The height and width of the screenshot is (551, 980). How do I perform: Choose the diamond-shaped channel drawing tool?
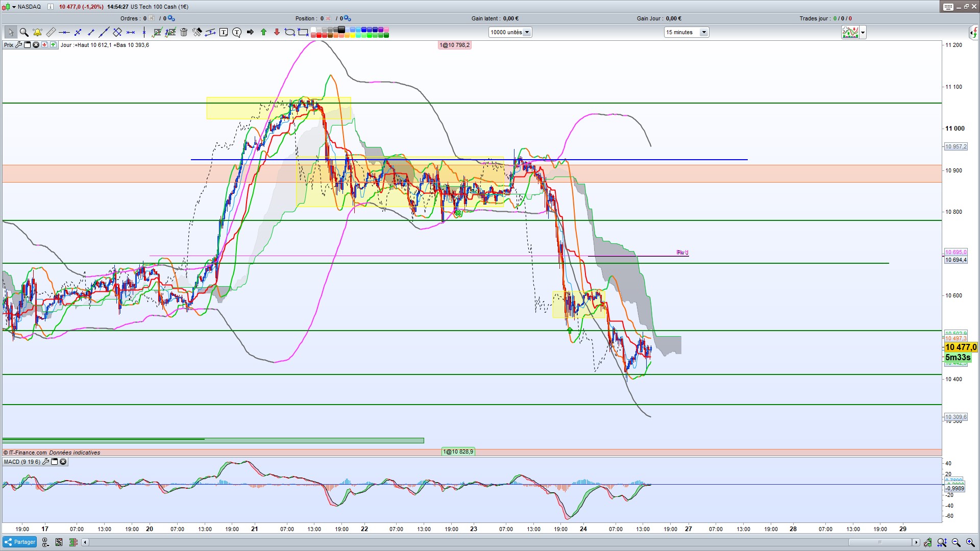tap(117, 32)
